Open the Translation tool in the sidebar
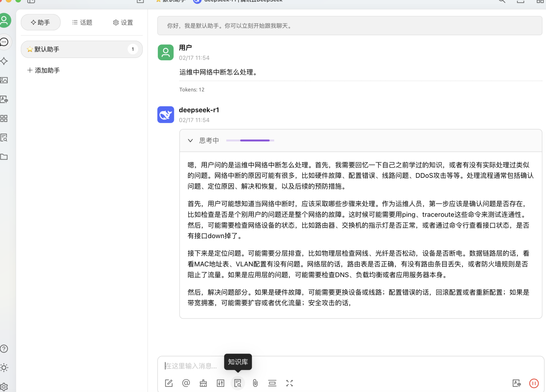 [x=4, y=99]
